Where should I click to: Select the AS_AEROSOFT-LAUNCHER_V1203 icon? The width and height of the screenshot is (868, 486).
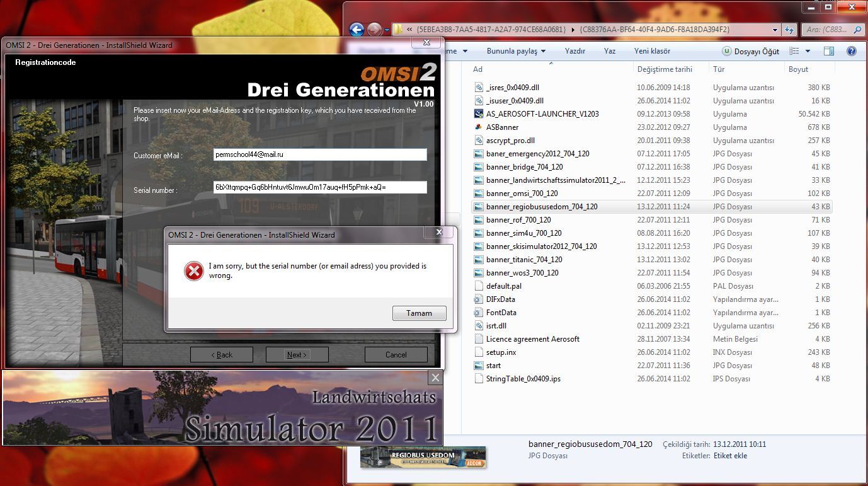[479, 114]
